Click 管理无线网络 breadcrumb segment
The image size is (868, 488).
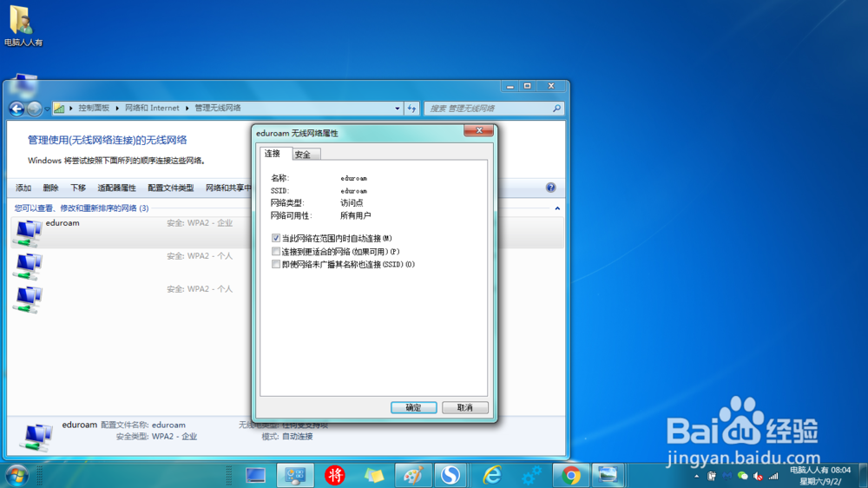(218, 108)
